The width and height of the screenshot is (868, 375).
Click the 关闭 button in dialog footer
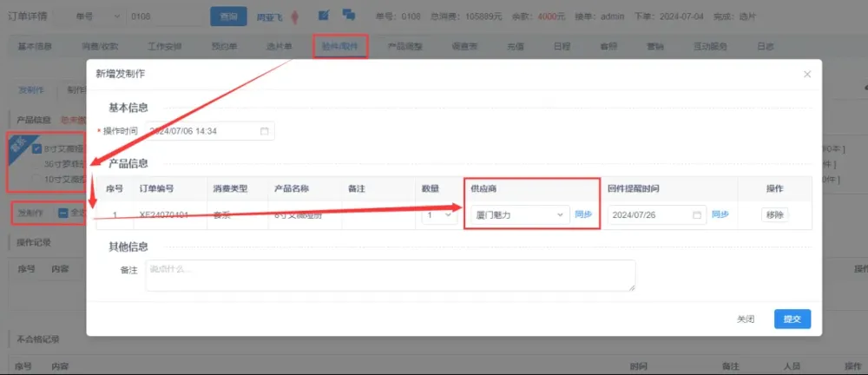[745, 319]
